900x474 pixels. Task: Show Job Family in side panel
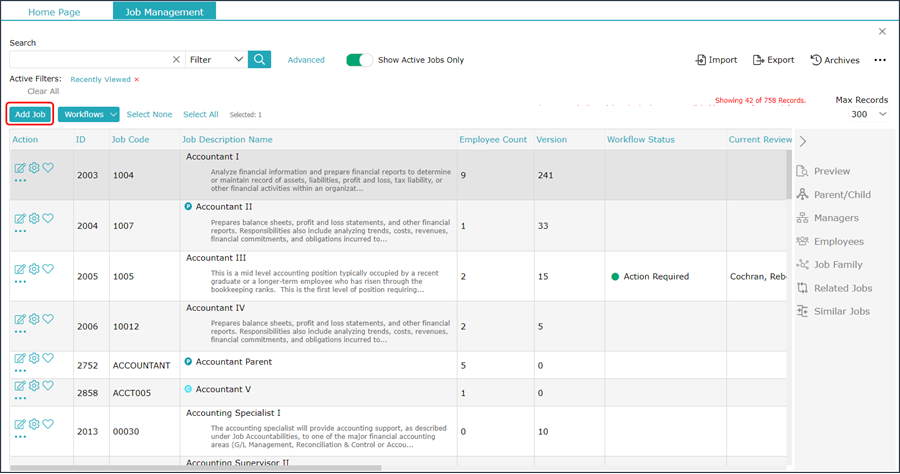[829, 265]
